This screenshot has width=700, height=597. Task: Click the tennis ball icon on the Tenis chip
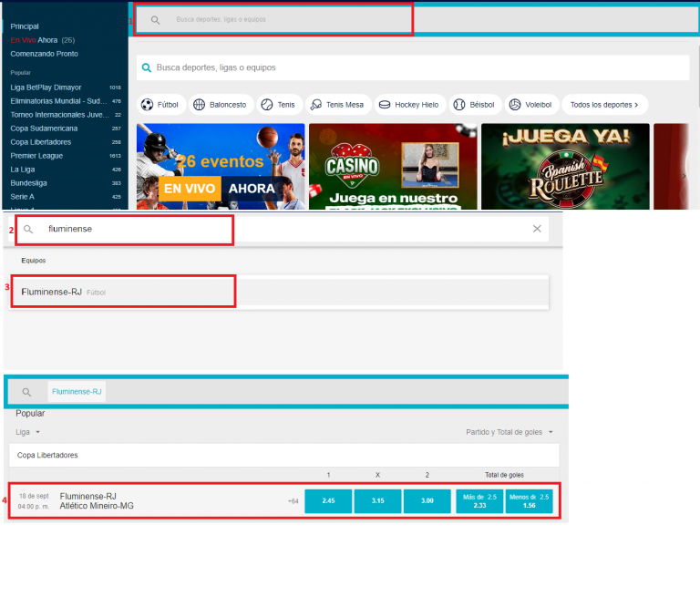(266, 105)
